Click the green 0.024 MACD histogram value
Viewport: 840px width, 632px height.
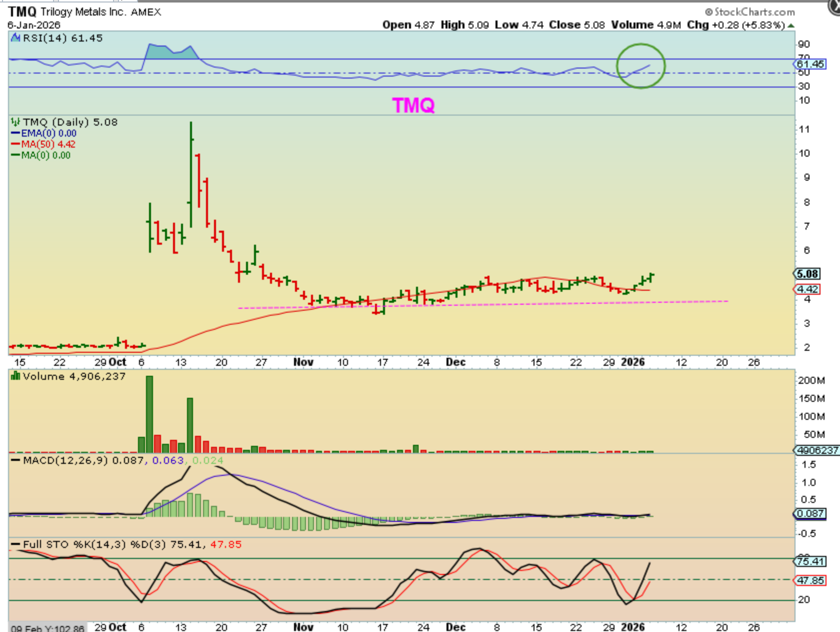click(207, 460)
